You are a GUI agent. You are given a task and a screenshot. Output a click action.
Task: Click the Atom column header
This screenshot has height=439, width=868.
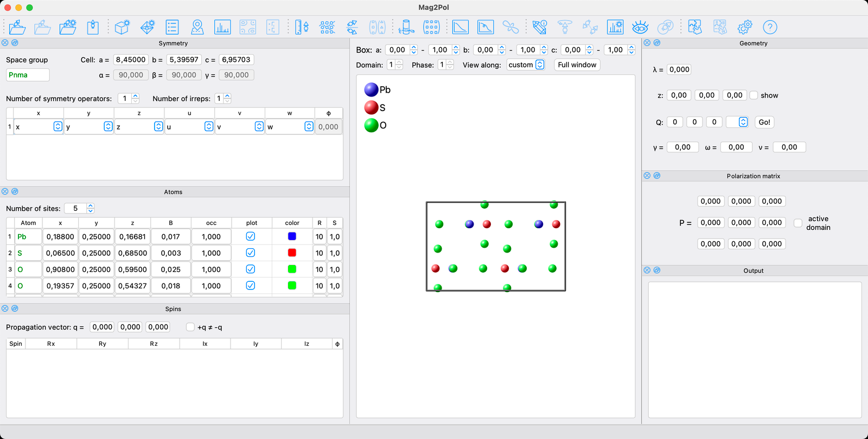coord(28,223)
